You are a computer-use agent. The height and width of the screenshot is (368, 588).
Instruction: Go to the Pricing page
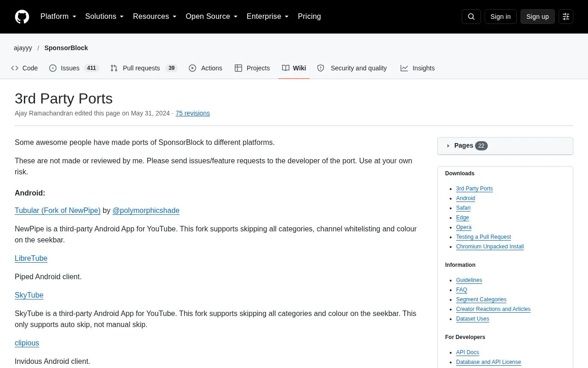tap(309, 17)
